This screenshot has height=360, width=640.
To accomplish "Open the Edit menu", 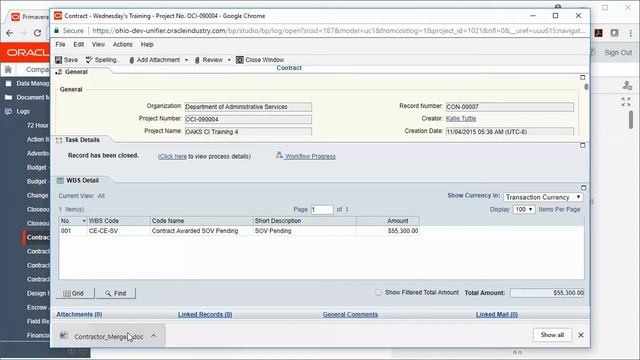I will point(79,44).
